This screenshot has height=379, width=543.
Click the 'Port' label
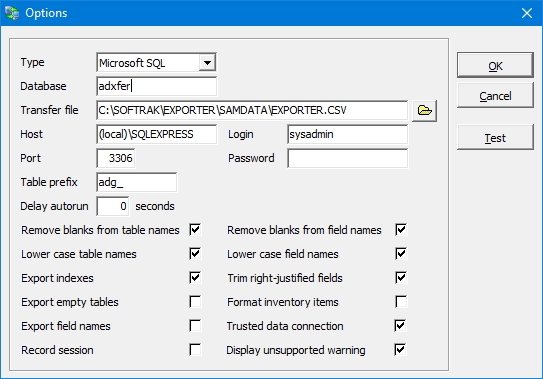30,158
